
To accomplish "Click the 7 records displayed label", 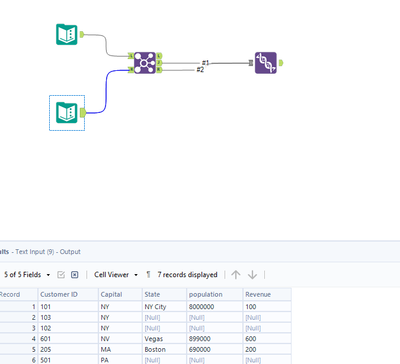I will (x=187, y=275).
